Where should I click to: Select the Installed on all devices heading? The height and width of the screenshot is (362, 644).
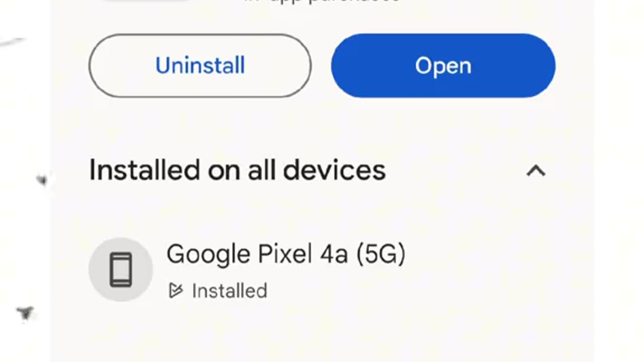[237, 170]
